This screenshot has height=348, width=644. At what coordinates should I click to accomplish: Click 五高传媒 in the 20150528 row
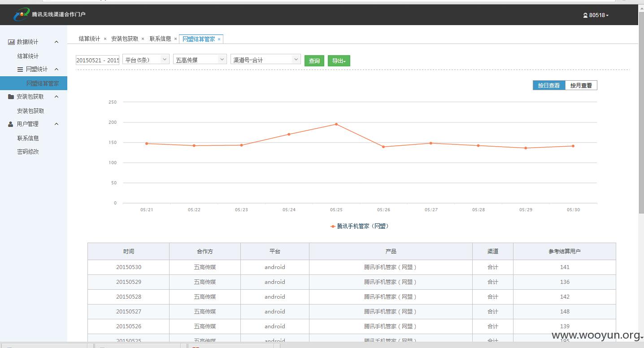click(205, 297)
